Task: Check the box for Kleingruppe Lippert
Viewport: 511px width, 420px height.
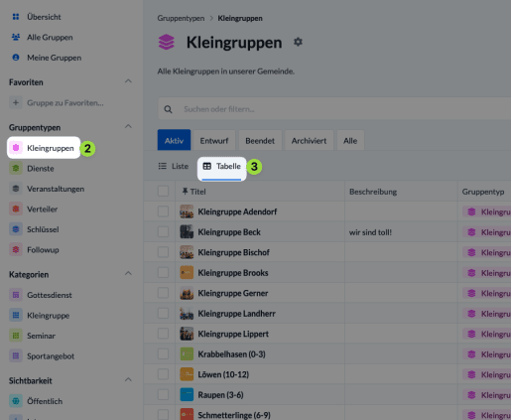Action: tap(163, 334)
